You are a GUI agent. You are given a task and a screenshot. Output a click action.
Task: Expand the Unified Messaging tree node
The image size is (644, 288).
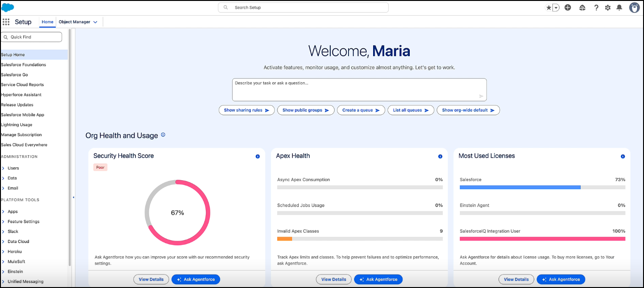[x=3, y=281]
